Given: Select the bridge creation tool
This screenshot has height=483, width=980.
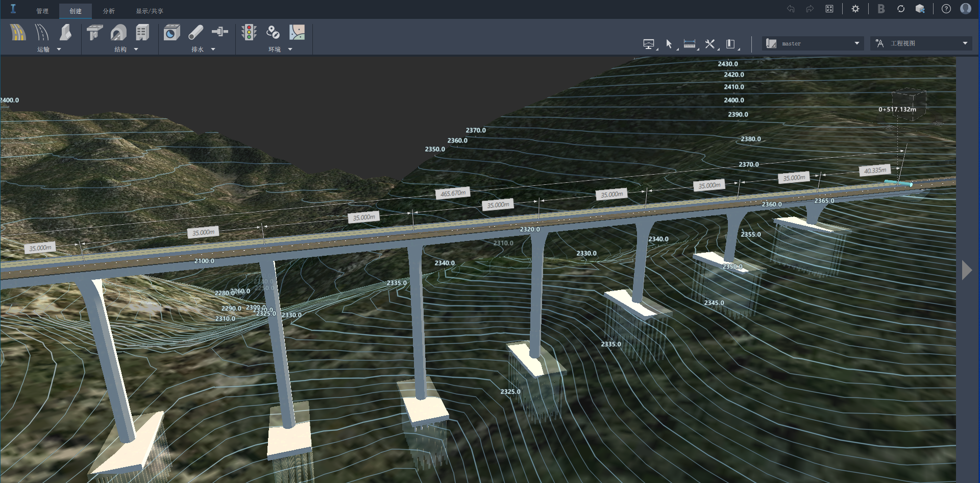Looking at the screenshot, I should click(94, 33).
